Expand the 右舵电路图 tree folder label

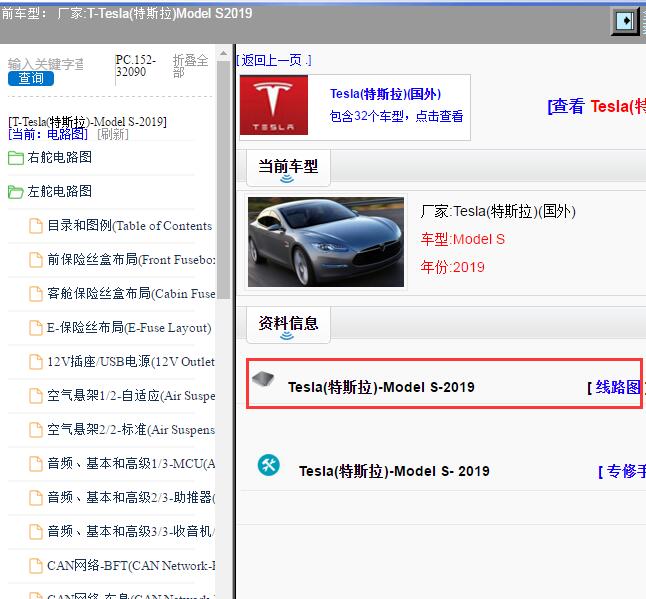(x=60, y=157)
